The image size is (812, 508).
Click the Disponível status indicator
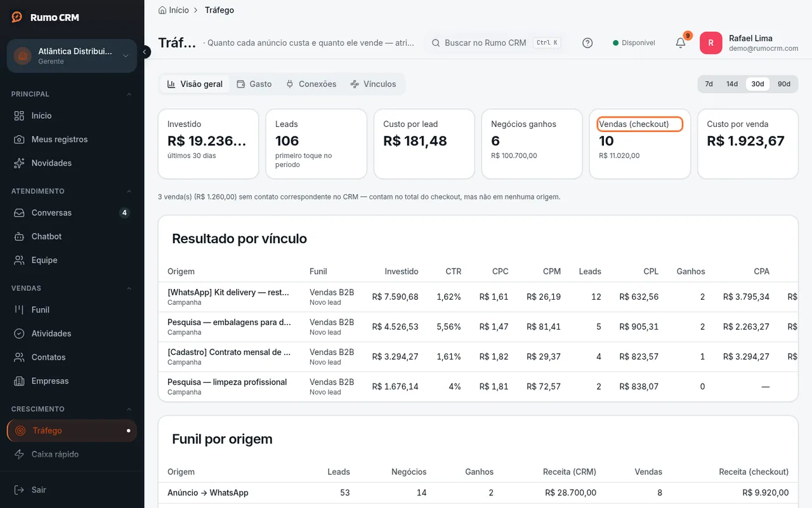[634, 43]
